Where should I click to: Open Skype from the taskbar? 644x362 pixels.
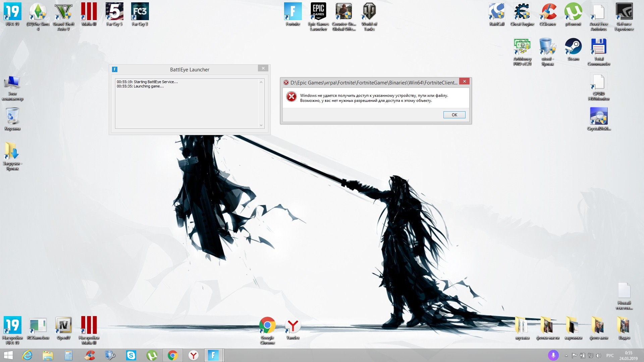(131, 355)
